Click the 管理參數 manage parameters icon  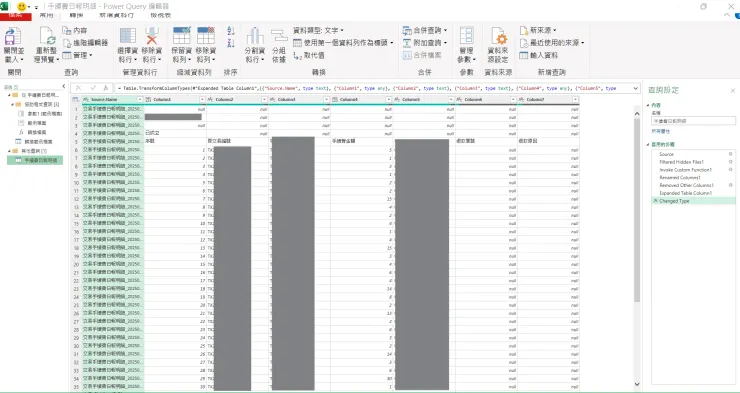point(466,36)
